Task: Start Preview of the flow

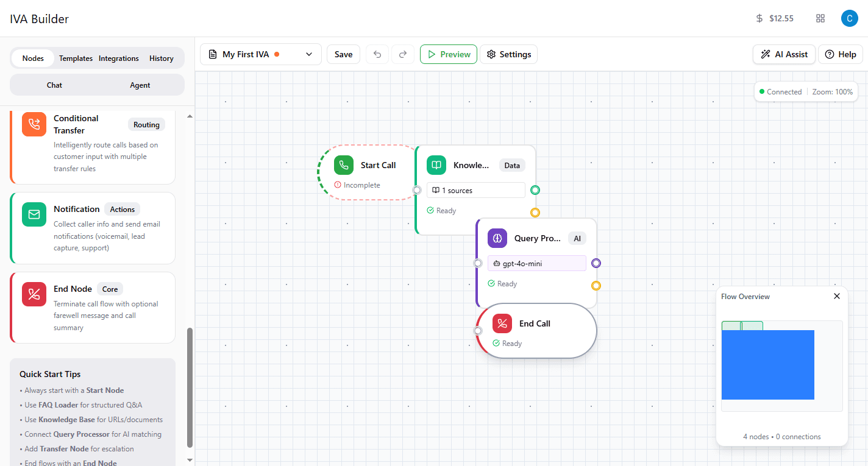Action: pos(448,54)
